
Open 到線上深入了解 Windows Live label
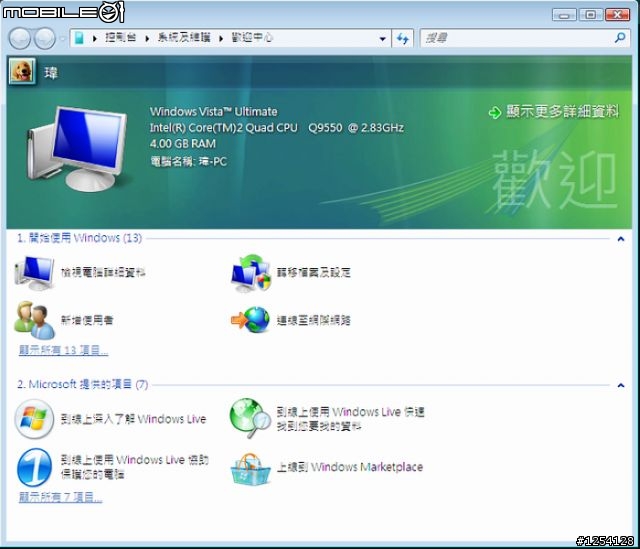pyautogui.click(x=133, y=419)
